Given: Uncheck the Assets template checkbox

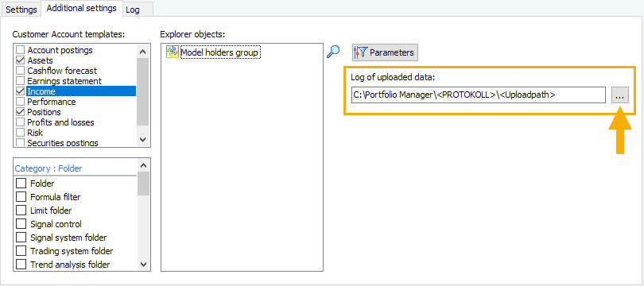Looking at the screenshot, I should [x=20, y=60].
